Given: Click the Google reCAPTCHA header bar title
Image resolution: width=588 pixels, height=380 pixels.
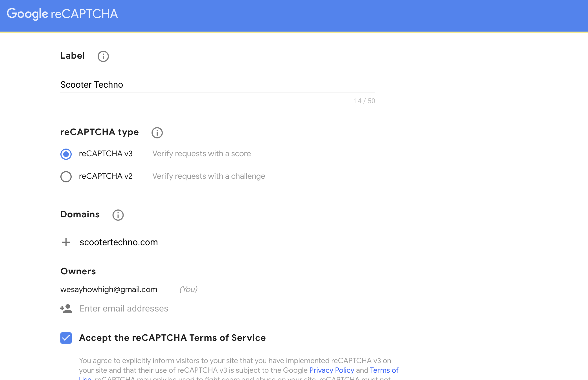Looking at the screenshot, I should [63, 14].
